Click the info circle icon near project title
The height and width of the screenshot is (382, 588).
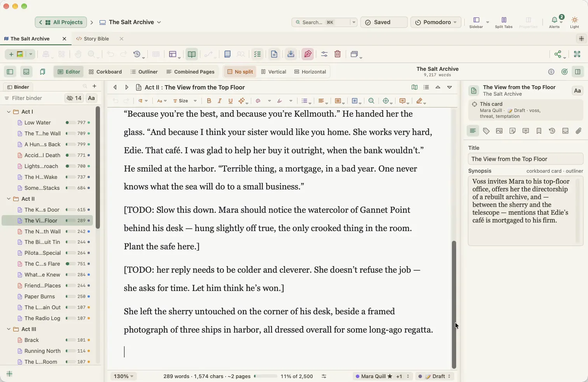[551, 72]
